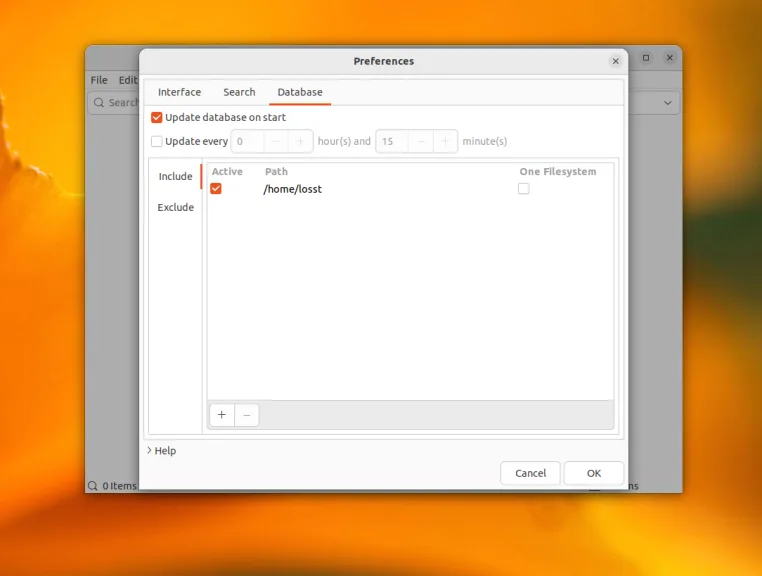762x576 pixels.
Task: Switch to the Interface tab
Action: [x=179, y=92]
